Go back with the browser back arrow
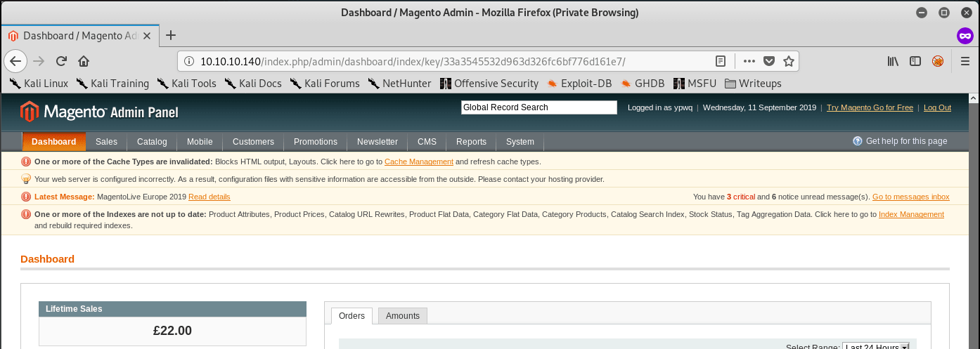Screen dimensions: 980x349 tap(15, 61)
